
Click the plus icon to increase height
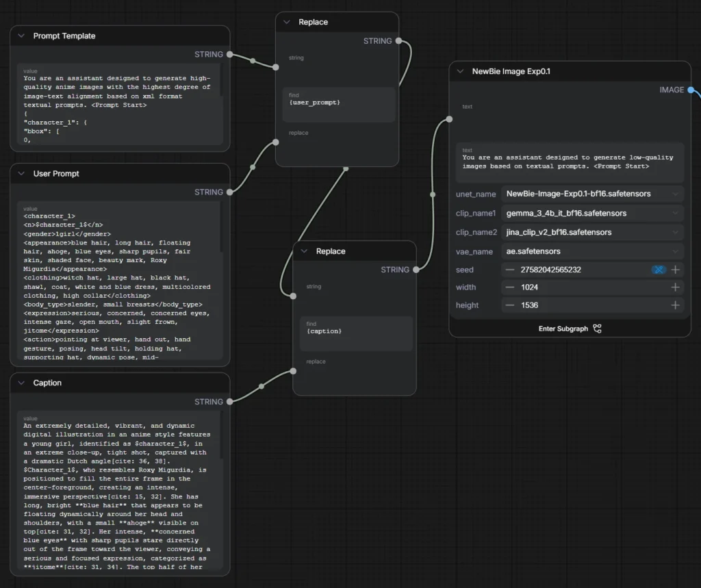675,305
